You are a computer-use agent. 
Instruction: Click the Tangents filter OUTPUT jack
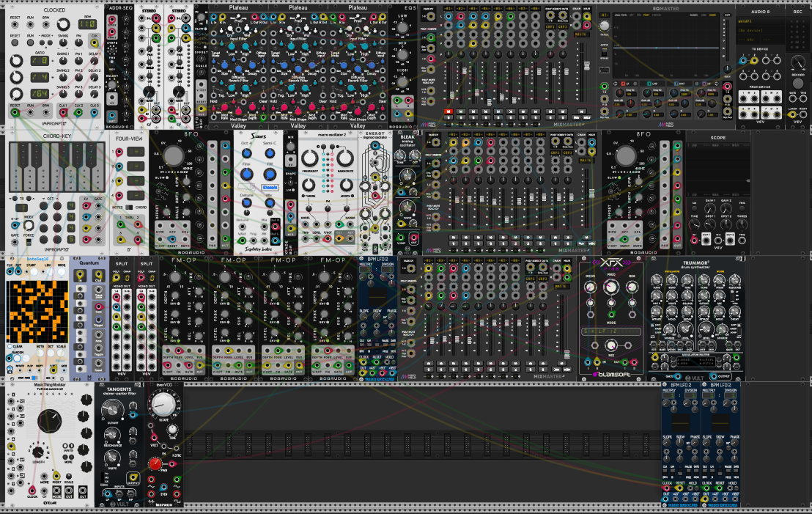pos(133,477)
